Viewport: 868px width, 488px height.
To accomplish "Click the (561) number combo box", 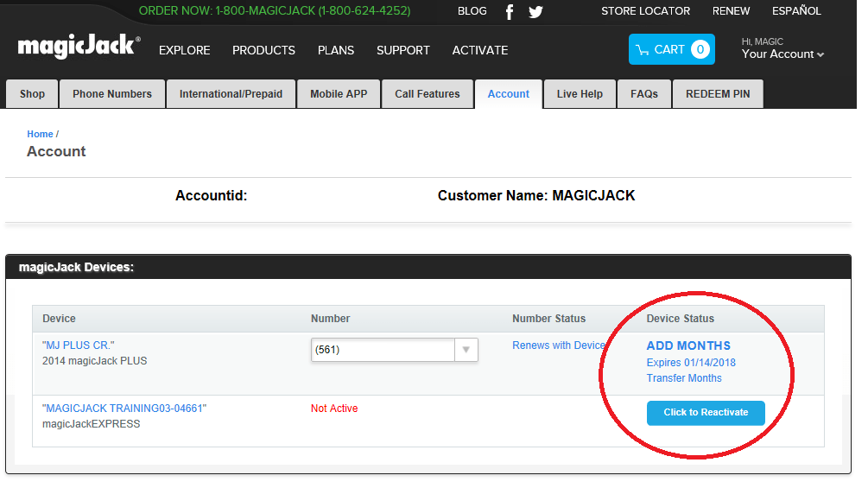I will [x=394, y=350].
